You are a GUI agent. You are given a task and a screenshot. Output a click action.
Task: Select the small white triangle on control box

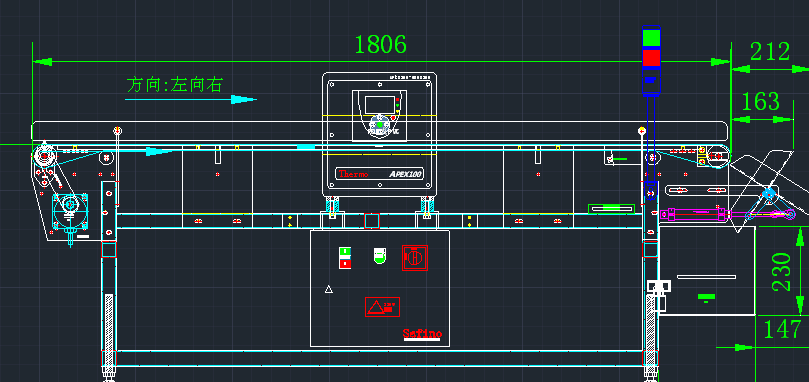(x=329, y=290)
